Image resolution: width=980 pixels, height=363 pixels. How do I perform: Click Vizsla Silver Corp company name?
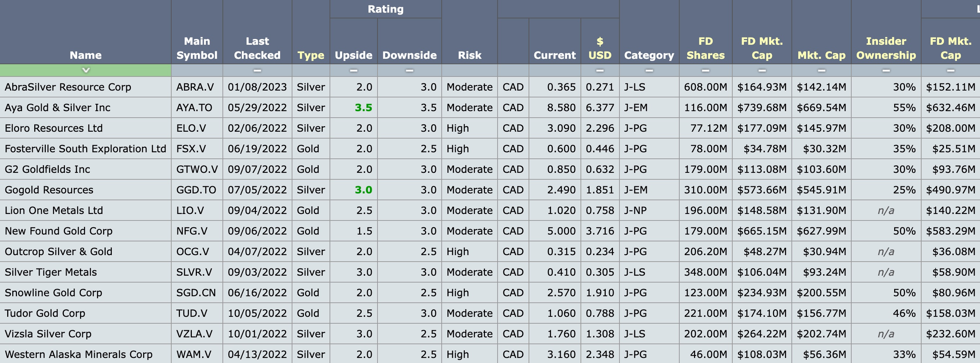coord(48,334)
